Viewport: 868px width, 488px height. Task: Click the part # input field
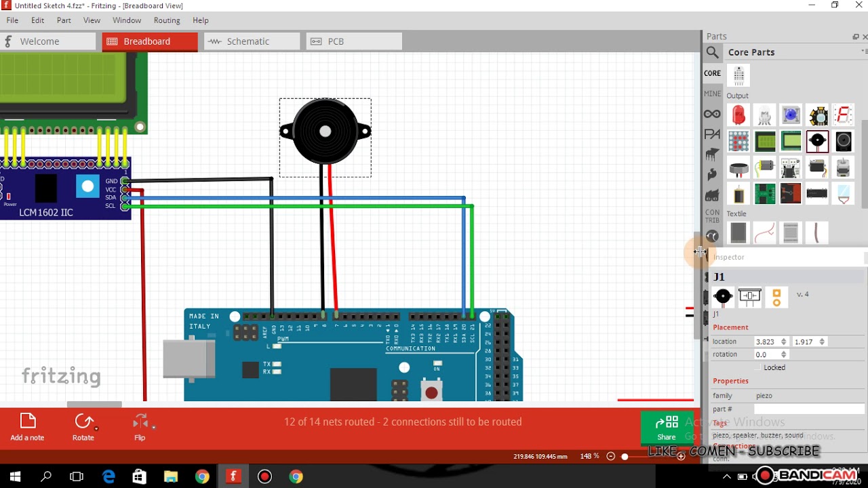pyautogui.click(x=810, y=409)
